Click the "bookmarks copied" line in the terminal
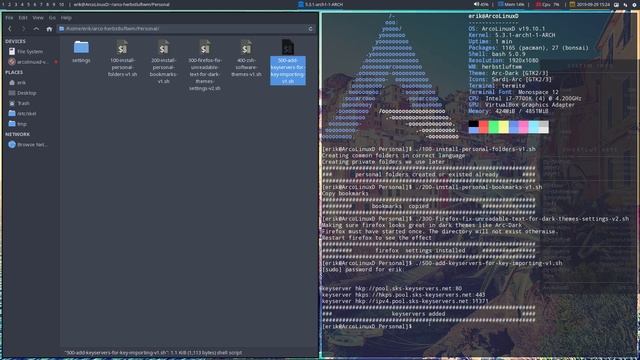The height and width of the screenshot is (360, 640). (400, 206)
